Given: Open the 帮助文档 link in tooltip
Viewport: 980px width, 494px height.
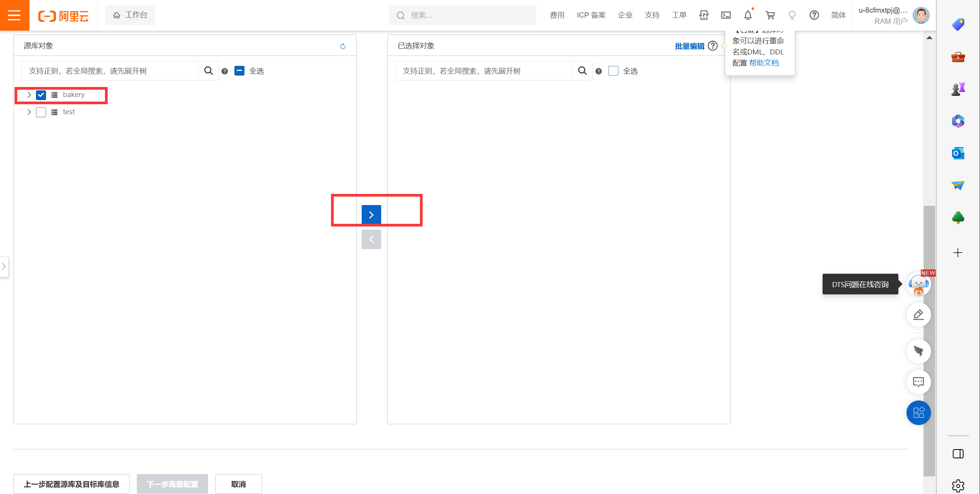Looking at the screenshot, I should coord(764,63).
